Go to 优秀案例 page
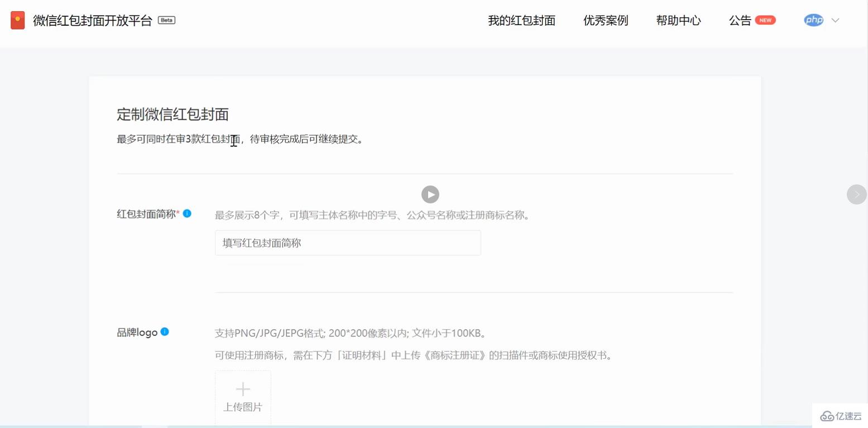The height and width of the screenshot is (428, 868). point(606,21)
